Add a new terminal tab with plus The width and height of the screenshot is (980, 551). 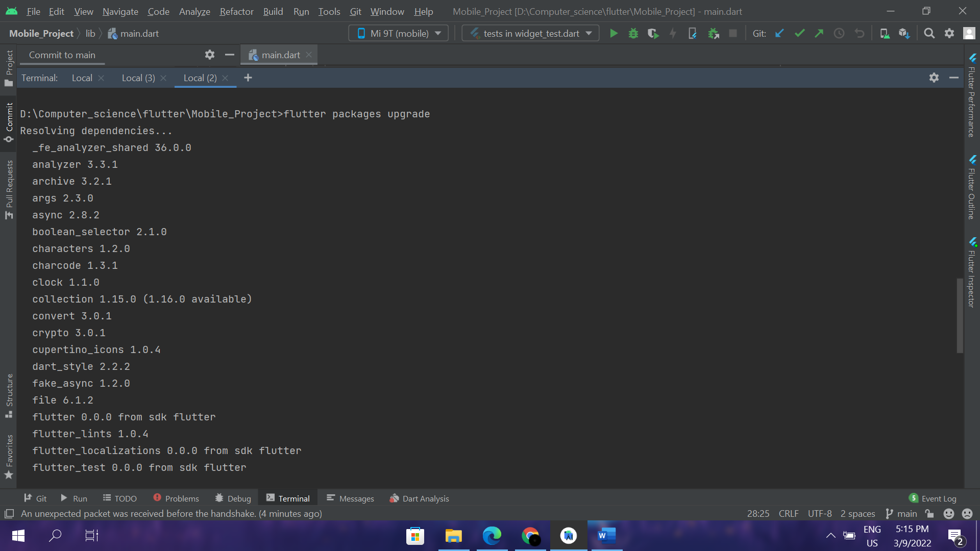(248, 78)
